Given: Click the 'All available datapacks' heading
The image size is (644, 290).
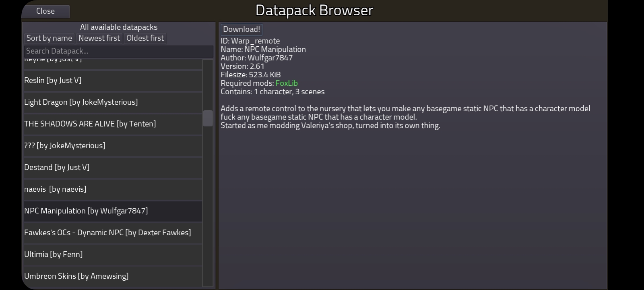Looking at the screenshot, I should click(x=119, y=27).
